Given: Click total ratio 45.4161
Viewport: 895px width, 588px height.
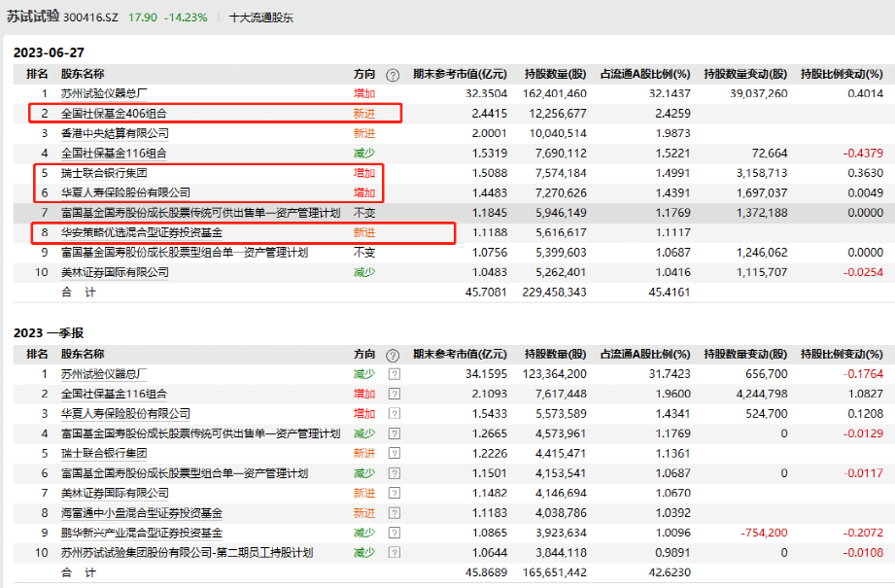Looking at the screenshot, I should coord(670,293).
